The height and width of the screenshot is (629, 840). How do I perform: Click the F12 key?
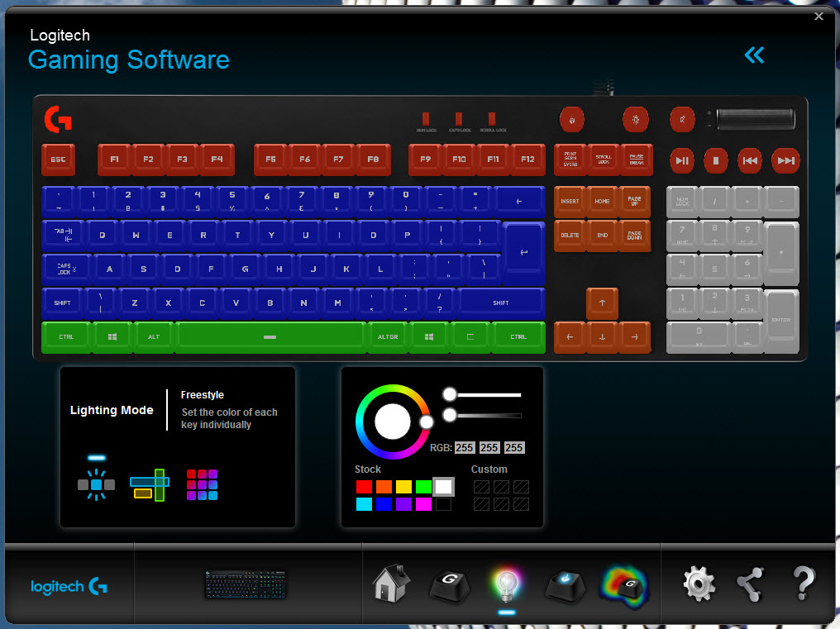pos(527,160)
